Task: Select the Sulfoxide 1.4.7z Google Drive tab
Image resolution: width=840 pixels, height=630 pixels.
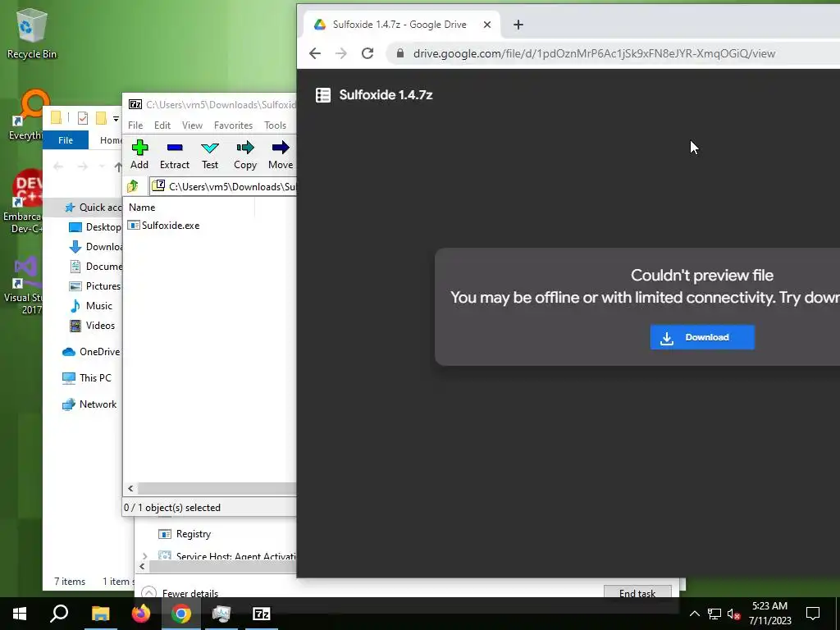Action: tap(401, 25)
